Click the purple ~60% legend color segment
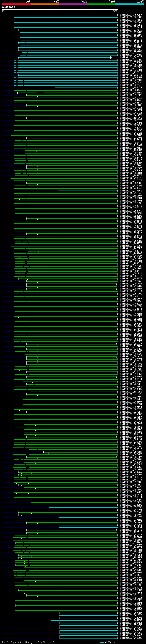The height and width of the screenshot is (644, 146). 73,4
